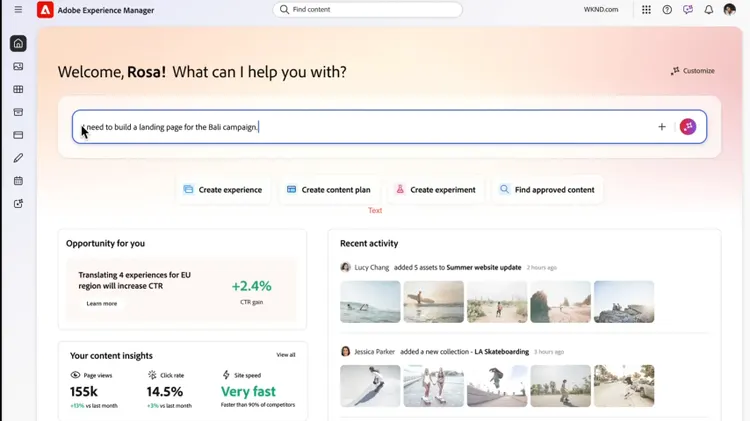This screenshot has height=421, width=750.
Task: Click the 155k page views value
Action: [84, 392]
